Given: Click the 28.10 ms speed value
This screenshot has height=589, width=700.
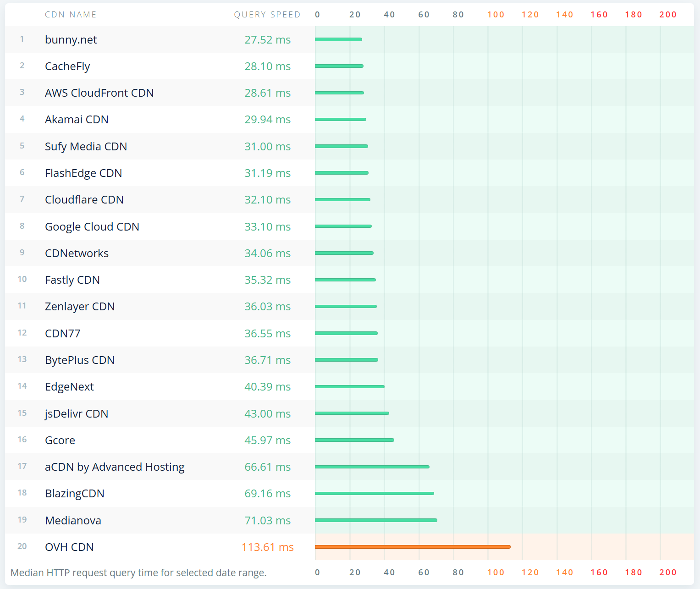Looking at the screenshot, I should 268,66.
